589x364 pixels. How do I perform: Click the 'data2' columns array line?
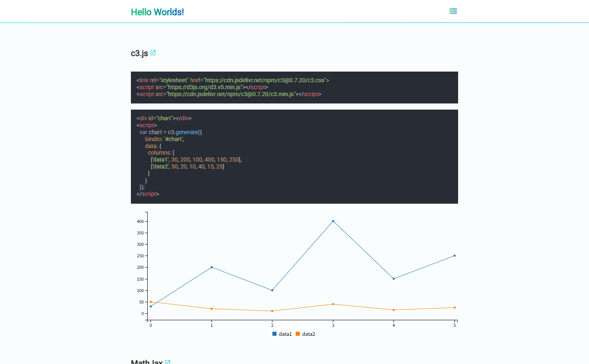pyautogui.click(x=187, y=166)
